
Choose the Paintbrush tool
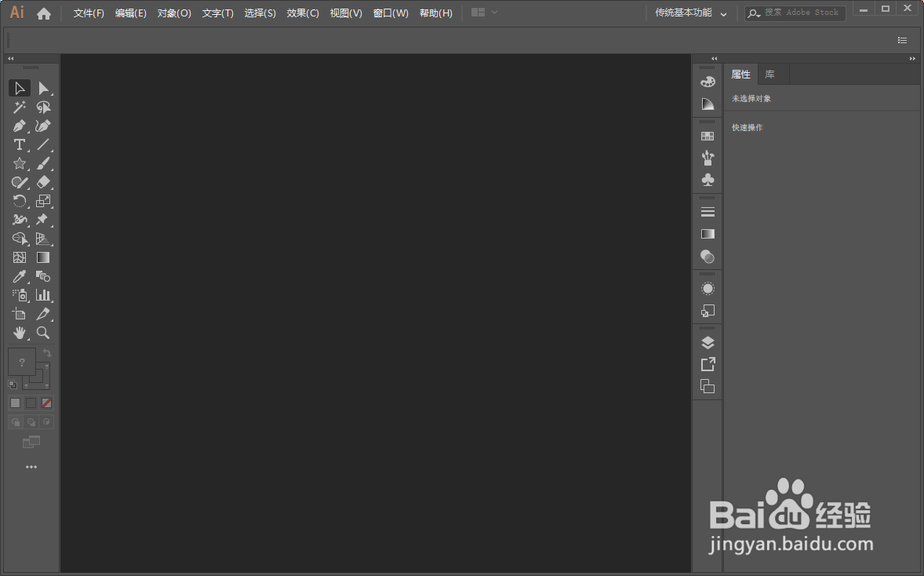click(x=43, y=163)
